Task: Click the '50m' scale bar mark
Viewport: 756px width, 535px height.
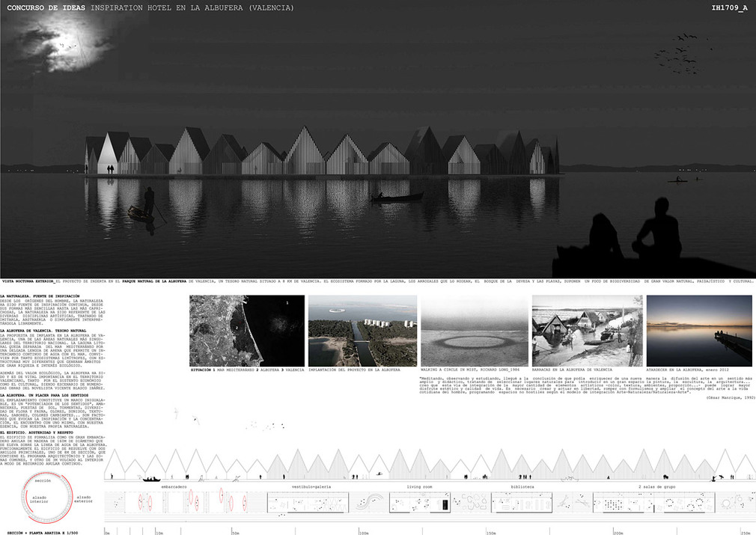Action: tap(236, 533)
